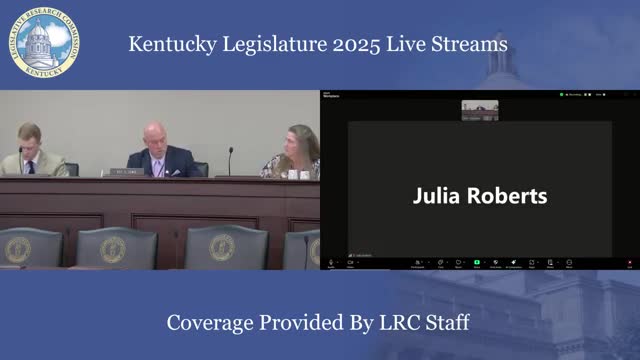The width and height of the screenshot is (640, 360).
Task: Open the View layout menu
Action: 600,95
